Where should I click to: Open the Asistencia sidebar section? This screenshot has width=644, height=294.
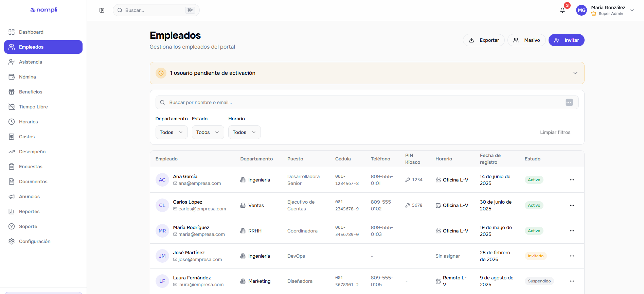(31, 62)
